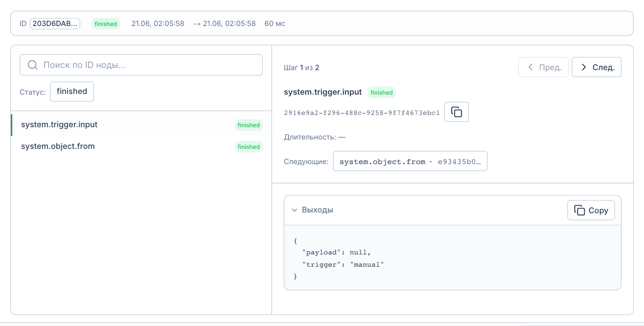644x326 pixels.
Task: Click finished badge on system.trigger.input row
Action: click(249, 125)
